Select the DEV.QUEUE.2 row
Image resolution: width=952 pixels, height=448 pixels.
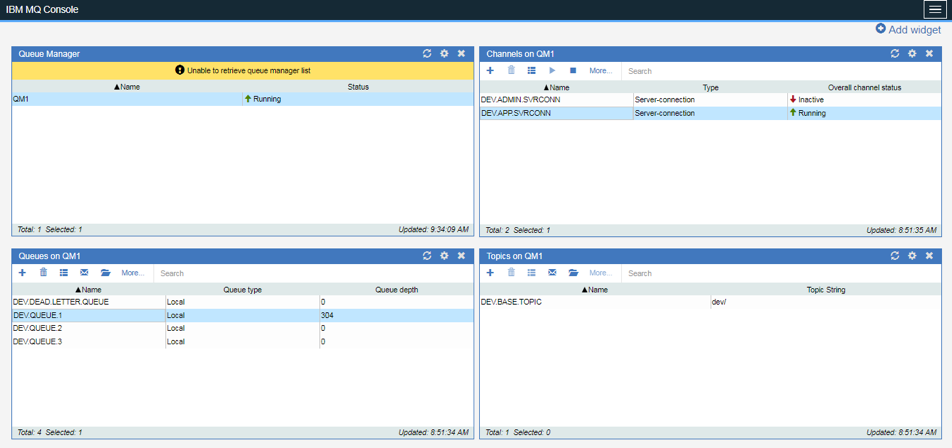coord(242,328)
